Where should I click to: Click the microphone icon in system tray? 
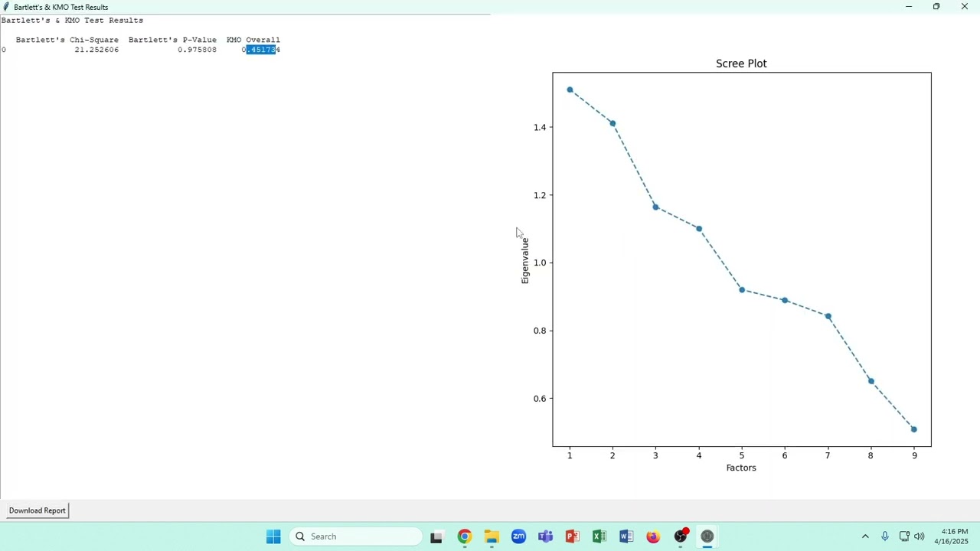point(885,536)
